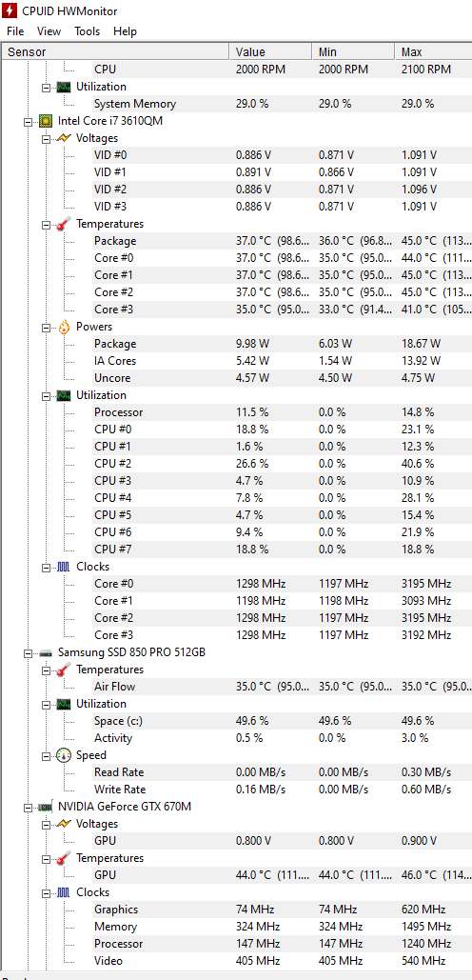Click the CPU Voltages lightning icon
The height and width of the screenshot is (980, 472).
click(x=64, y=138)
